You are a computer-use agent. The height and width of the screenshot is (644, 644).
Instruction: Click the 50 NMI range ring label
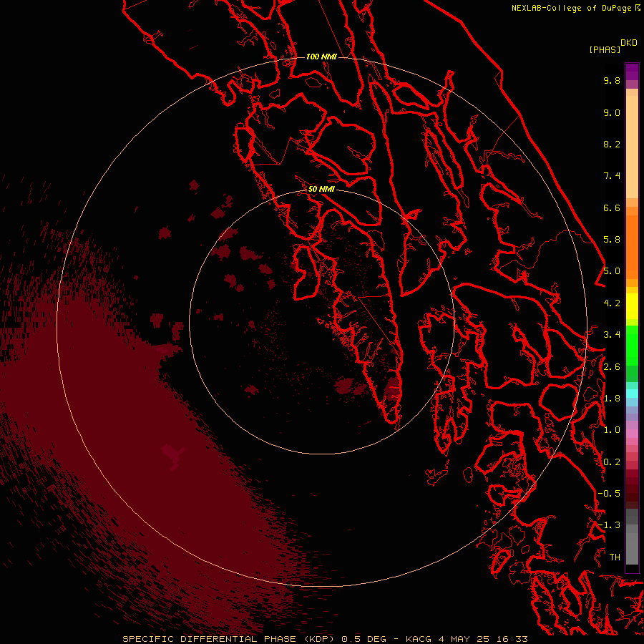coord(321,189)
